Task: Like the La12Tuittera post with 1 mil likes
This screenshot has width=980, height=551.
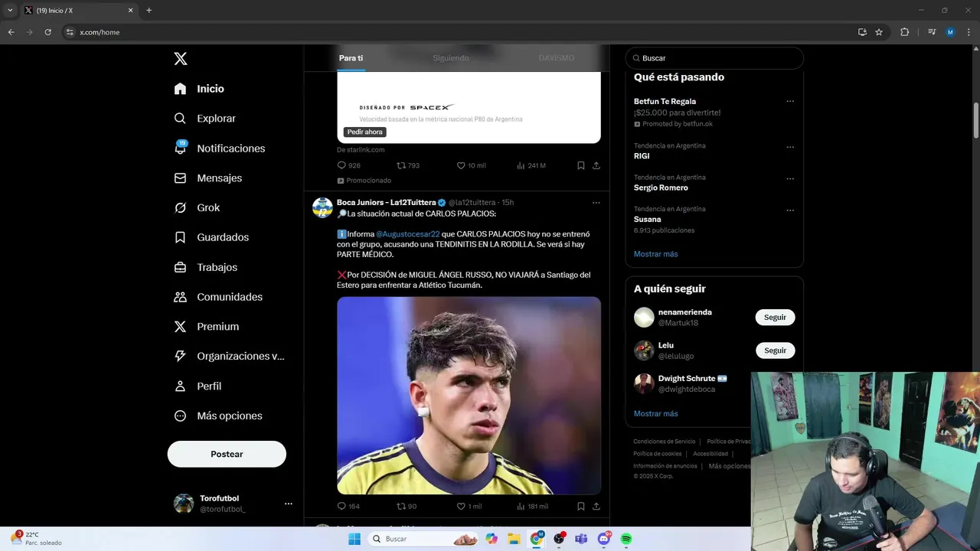Action: tap(469, 506)
